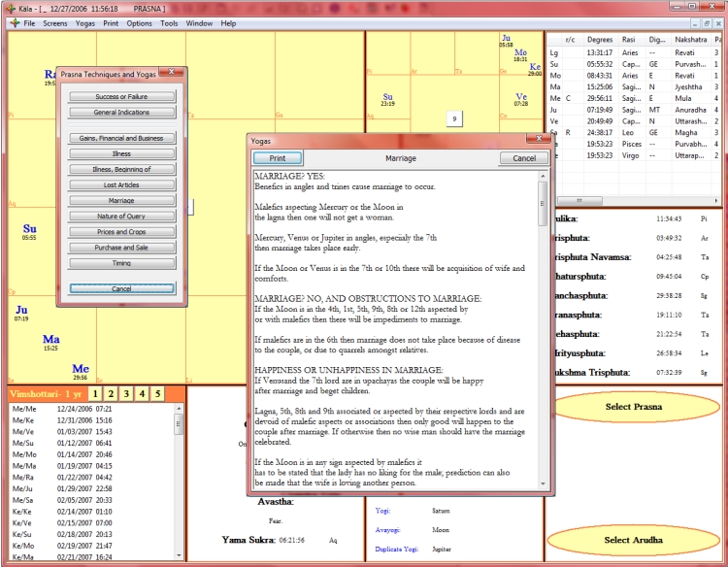The height and width of the screenshot is (567, 728).
Task: Click Me planet in main chart
Action: click(x=81, y=371)
